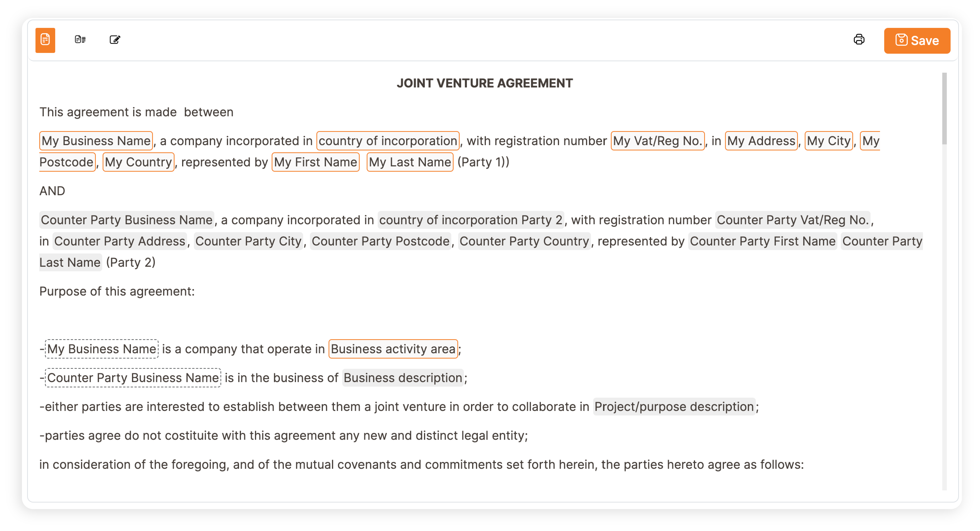Click the 'This agreement is made between' line

(x=136, y=112)
